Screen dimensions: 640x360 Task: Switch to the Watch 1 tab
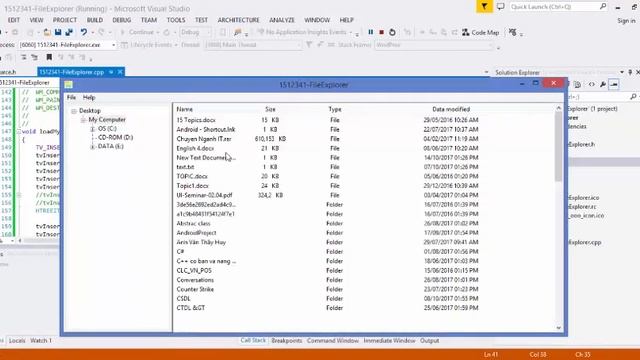click(x=41, y=340)
